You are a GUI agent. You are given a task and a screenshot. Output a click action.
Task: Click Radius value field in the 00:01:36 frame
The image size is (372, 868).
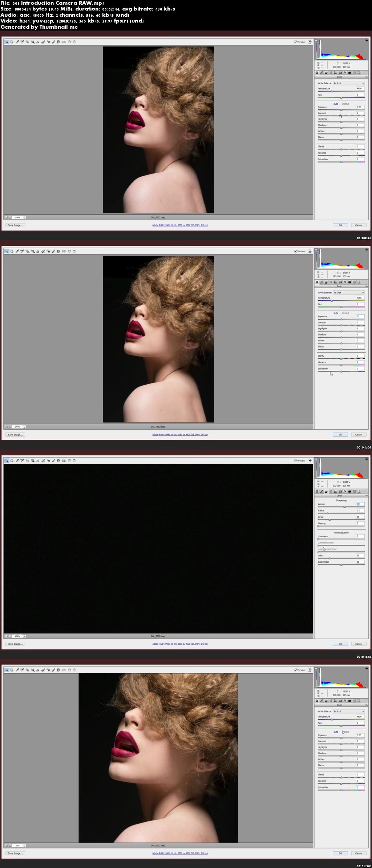(360, 510)
